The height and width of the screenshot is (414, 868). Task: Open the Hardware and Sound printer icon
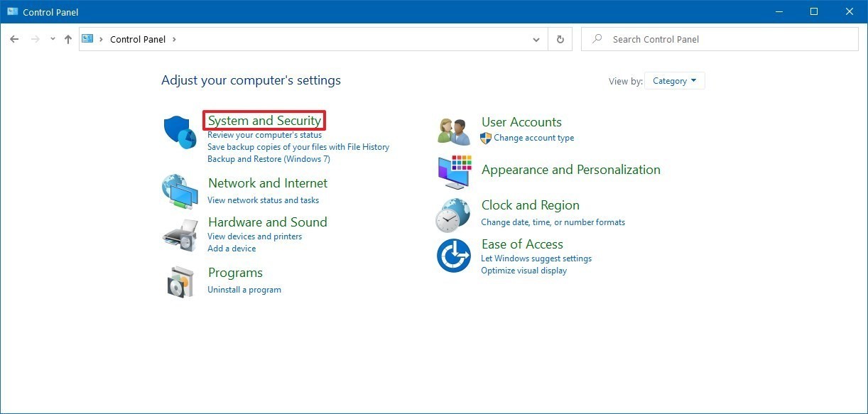(179, 234)
